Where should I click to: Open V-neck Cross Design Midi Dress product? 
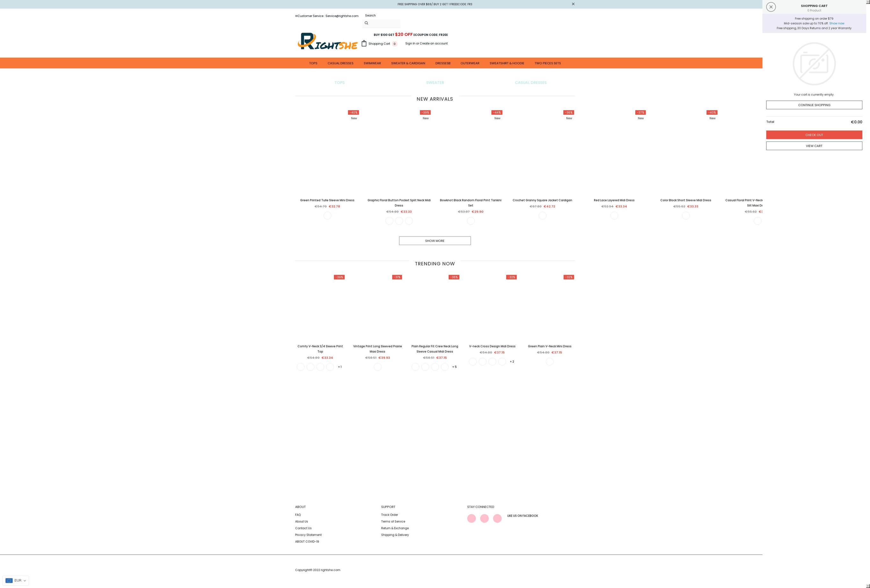pyautogui.click(x=492, y=346)
